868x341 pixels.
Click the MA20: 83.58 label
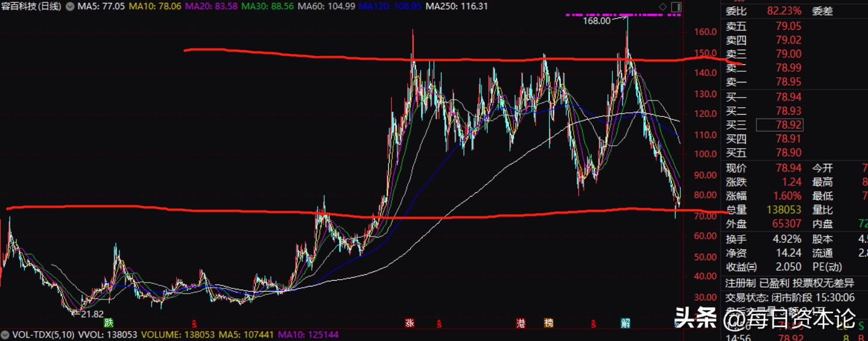pos(212,6)
